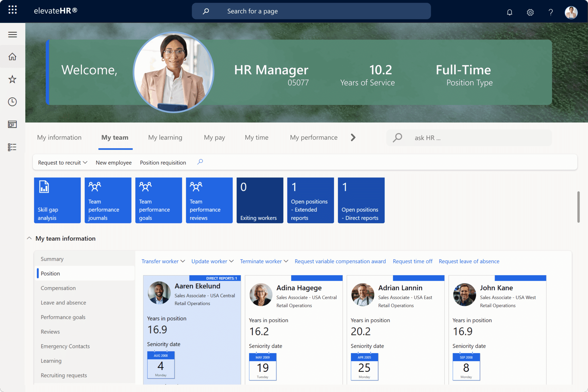Click the help question mark icon

[551, 12]
